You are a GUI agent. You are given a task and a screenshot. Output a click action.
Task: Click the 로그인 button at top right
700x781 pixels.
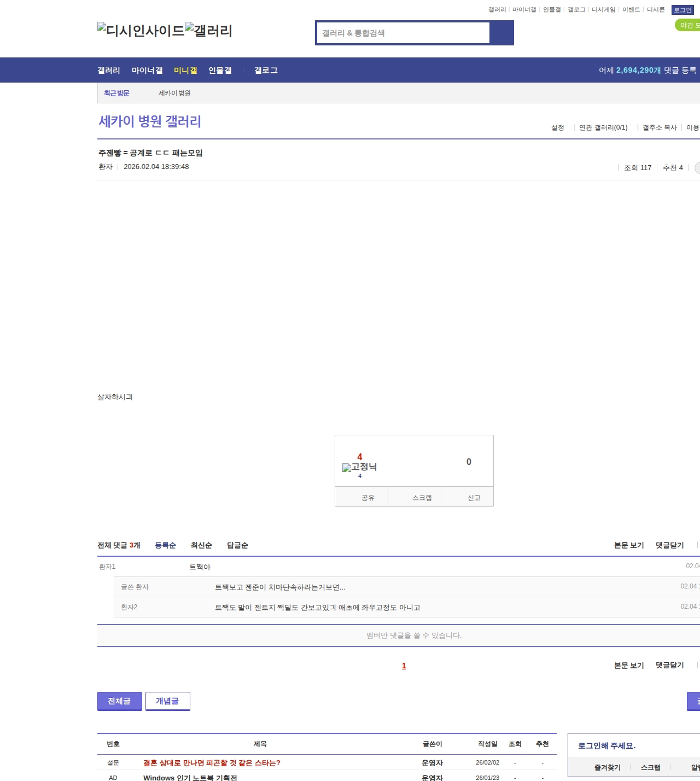coord(682,10)
